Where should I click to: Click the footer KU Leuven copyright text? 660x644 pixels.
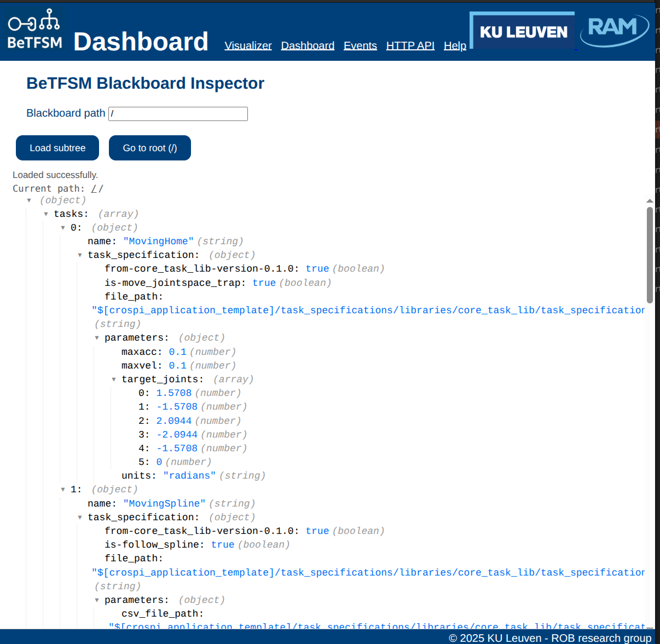tap(550, 638)
